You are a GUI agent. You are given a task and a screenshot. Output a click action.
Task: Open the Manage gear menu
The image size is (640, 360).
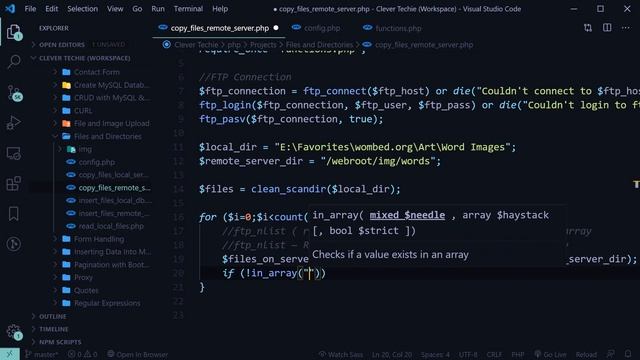click(x=14, y=332)
